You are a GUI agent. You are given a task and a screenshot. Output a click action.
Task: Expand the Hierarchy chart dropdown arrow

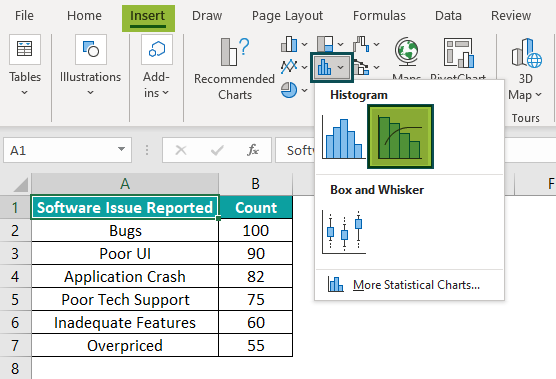[341, 44]
